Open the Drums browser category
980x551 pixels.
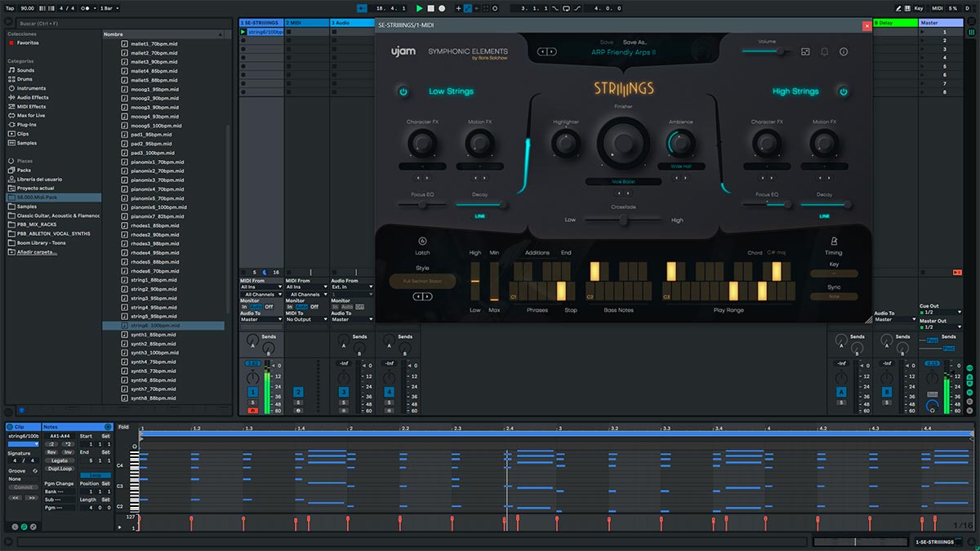tap(25, 79)
